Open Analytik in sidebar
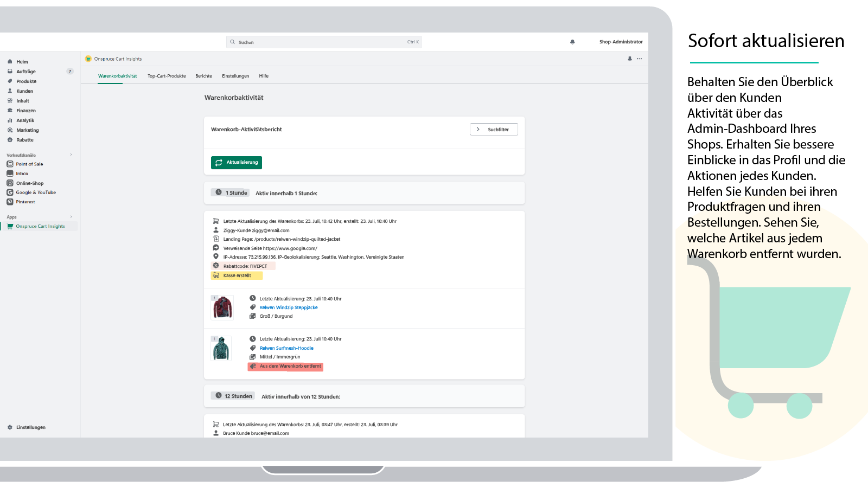The height and width of the screenshot is (488, 868). [25, 120]
